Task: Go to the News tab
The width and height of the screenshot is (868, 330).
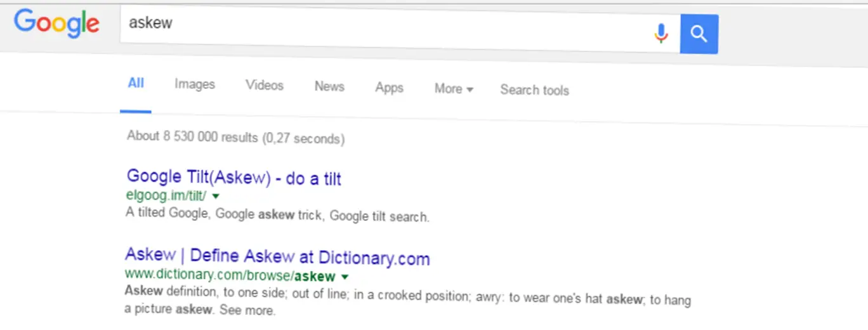Action: click(329, 86)
